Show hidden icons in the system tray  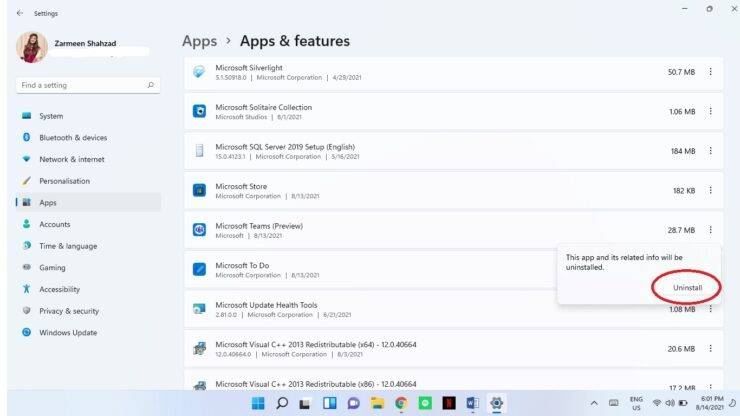pos(594,403)
